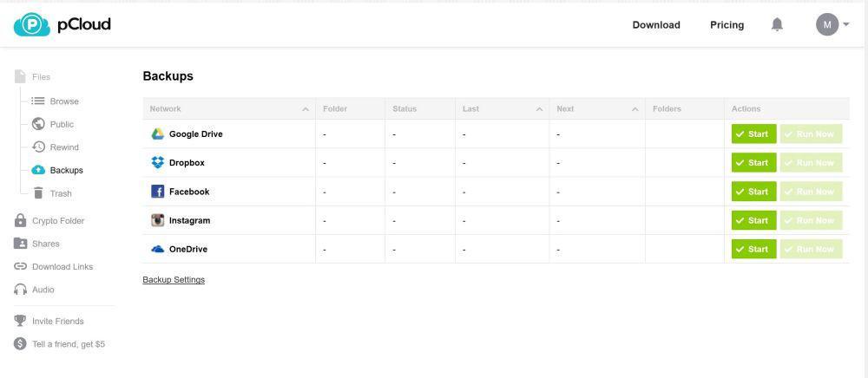This screenshot has width=868, height=378.
Task: Open Trash in the sidebar
Action: (60, 193)
